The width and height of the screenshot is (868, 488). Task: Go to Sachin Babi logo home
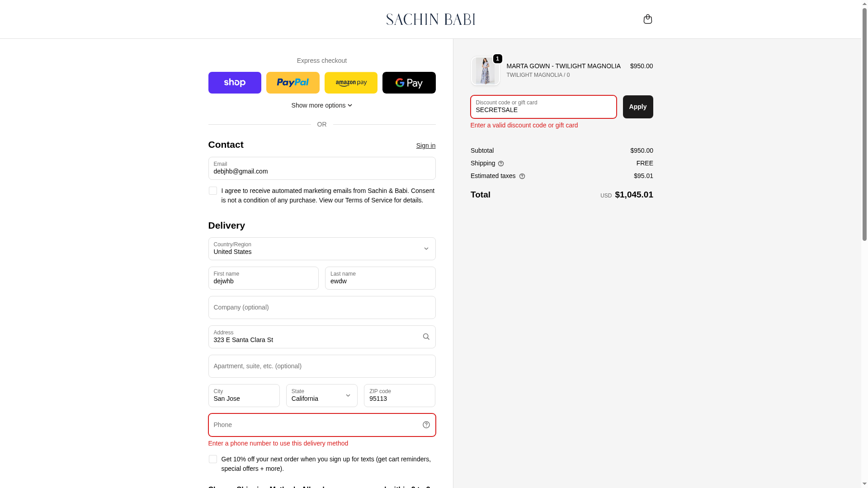[x=431, y=19]
